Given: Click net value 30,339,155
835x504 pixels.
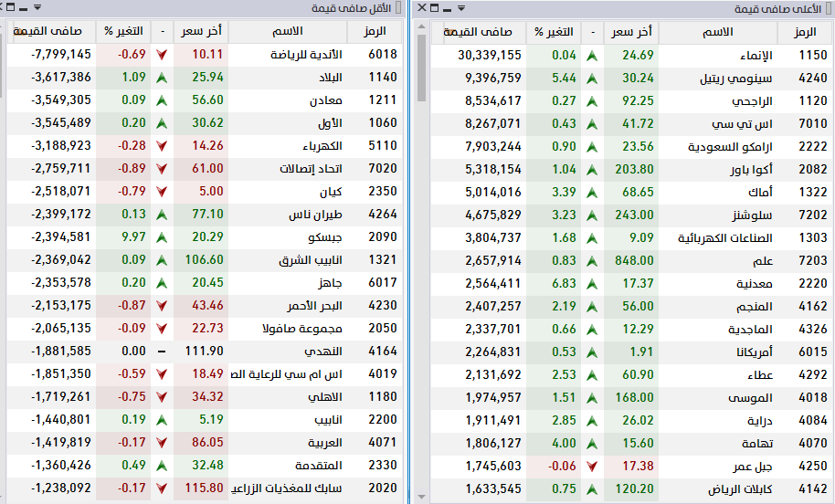Looking at the screenshot, I should (x=490, y=56).
